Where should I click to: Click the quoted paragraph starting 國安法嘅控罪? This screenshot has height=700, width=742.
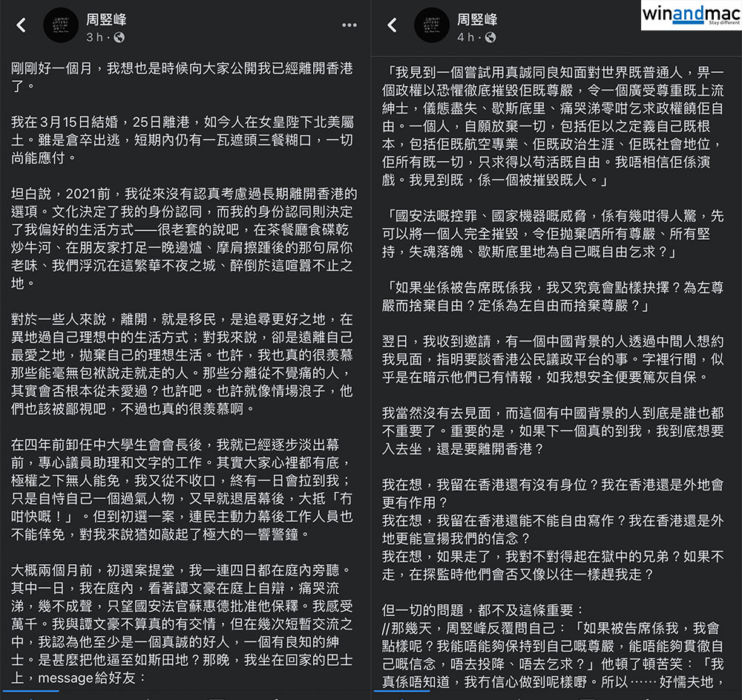point(553,233)
